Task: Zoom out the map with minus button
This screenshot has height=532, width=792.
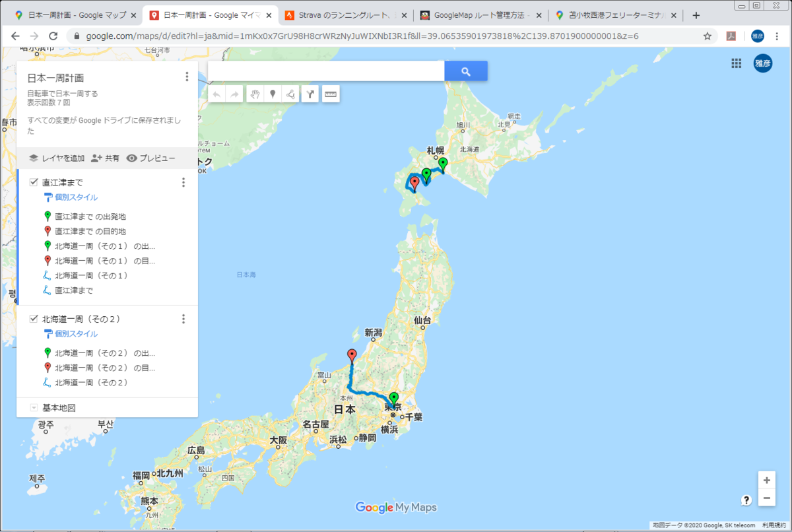Action: pos(766,498)
